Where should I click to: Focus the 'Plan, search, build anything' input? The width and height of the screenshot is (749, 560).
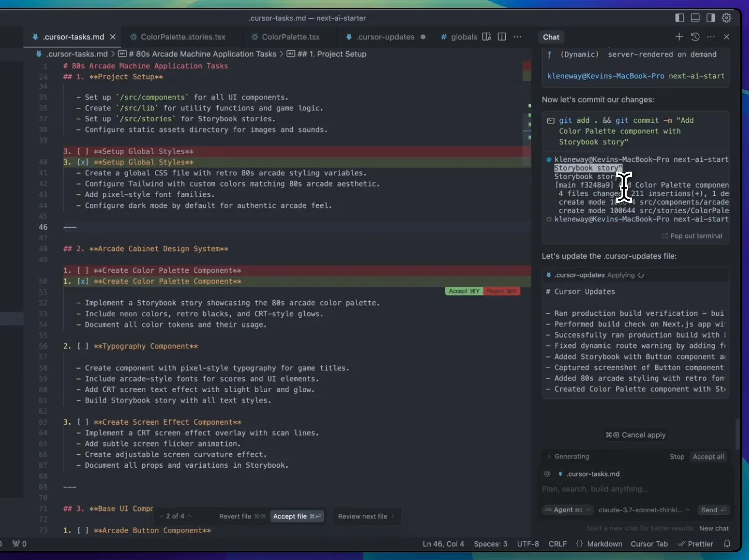(635, 489)
